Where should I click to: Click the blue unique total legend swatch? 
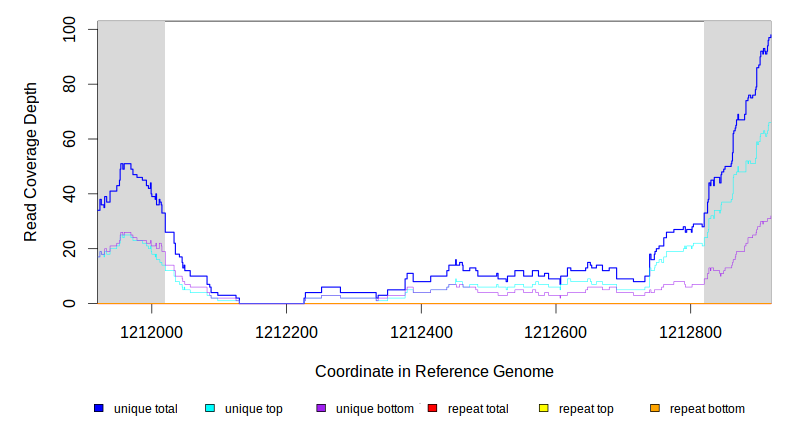pyautogui.click(x=99, y=409)
